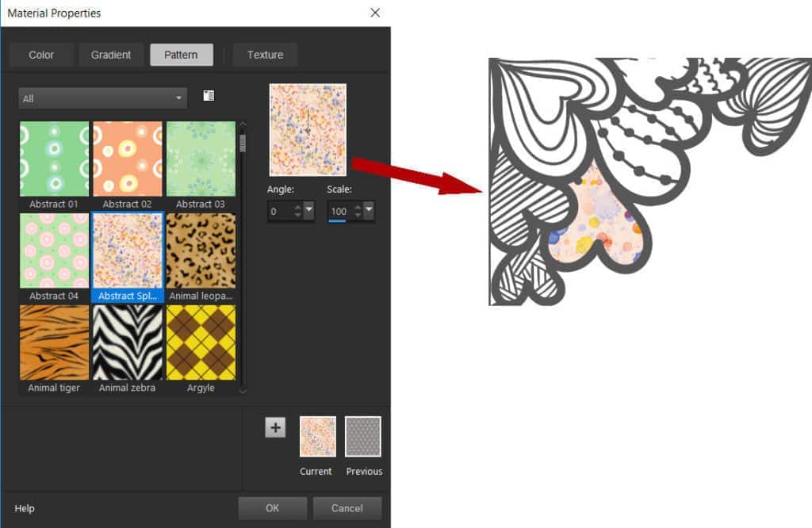
Task: Choose the Animal tiger pattern
Action: point(54,342)
